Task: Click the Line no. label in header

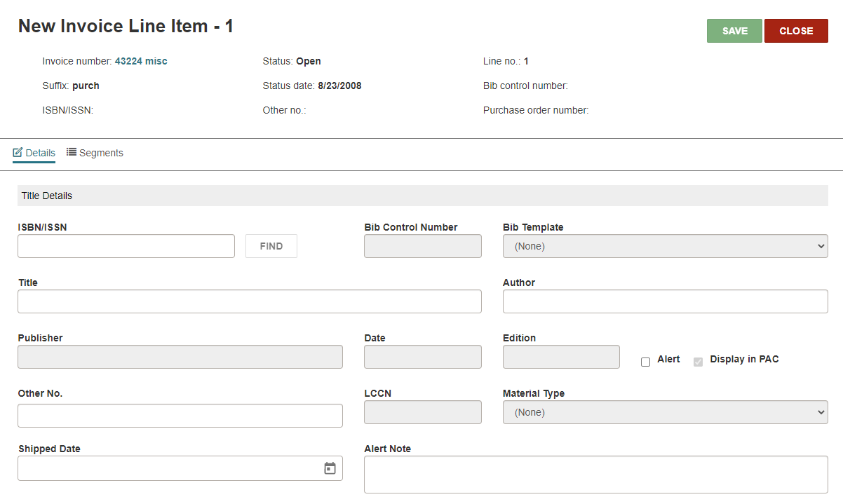Action: [x=502, y=61]
